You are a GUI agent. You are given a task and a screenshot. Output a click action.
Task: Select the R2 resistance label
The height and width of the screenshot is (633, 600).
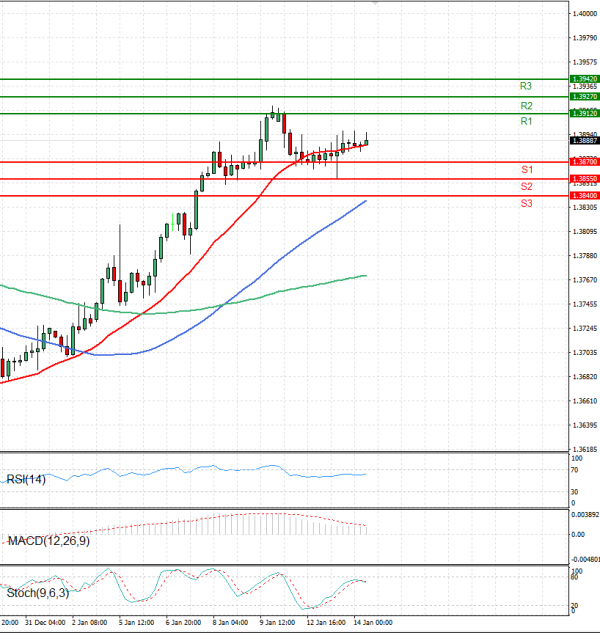(525, 105)
